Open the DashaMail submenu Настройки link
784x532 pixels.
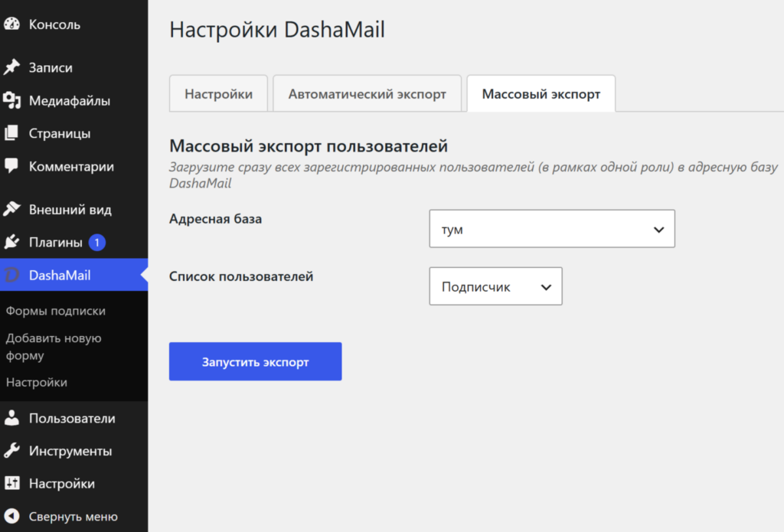coord(37,383)
